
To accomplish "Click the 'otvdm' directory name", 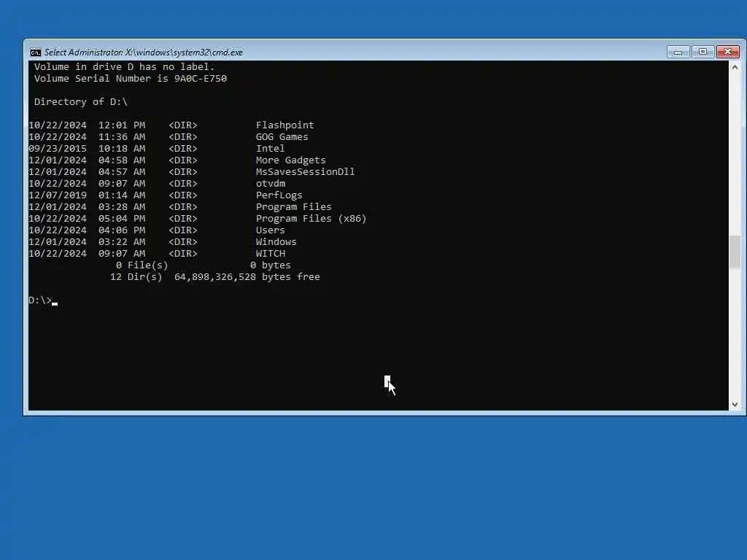I will point(271,184).
